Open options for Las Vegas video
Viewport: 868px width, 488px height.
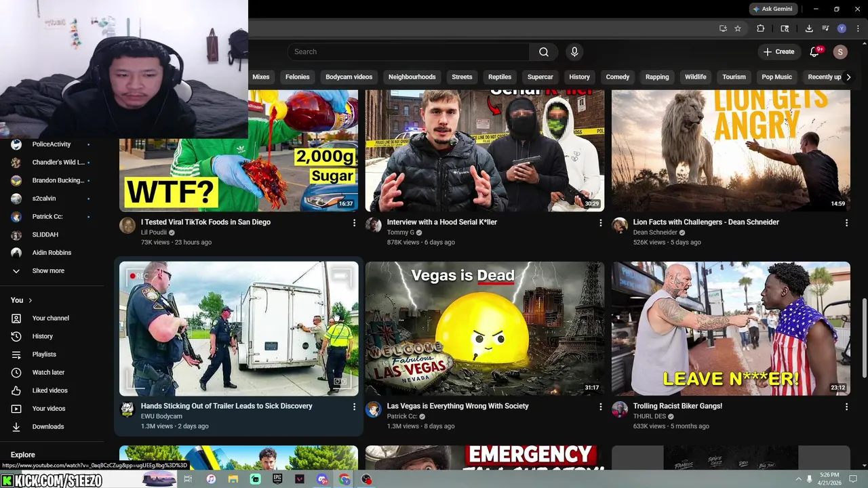tap(600, 407)
